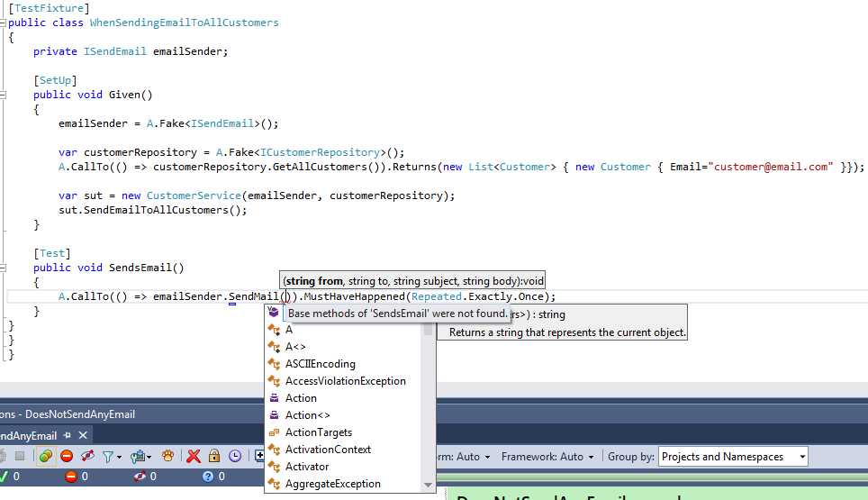Viewport: 868px width, 500px height.
Task: Click the ignored-tests crossed eye toolbar icon
Action: [87, 456]
